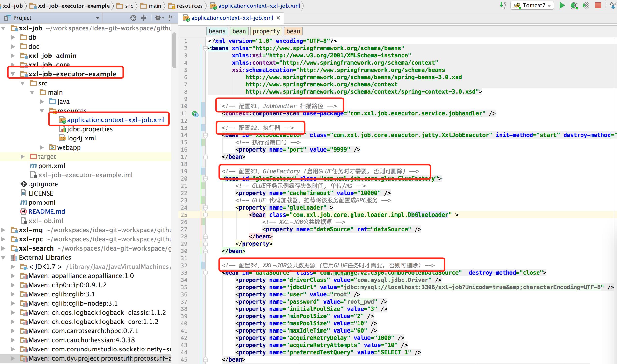This screenshot has width=617, height=364.
Task: Collapse the External Libraries node
Action: 3,258
